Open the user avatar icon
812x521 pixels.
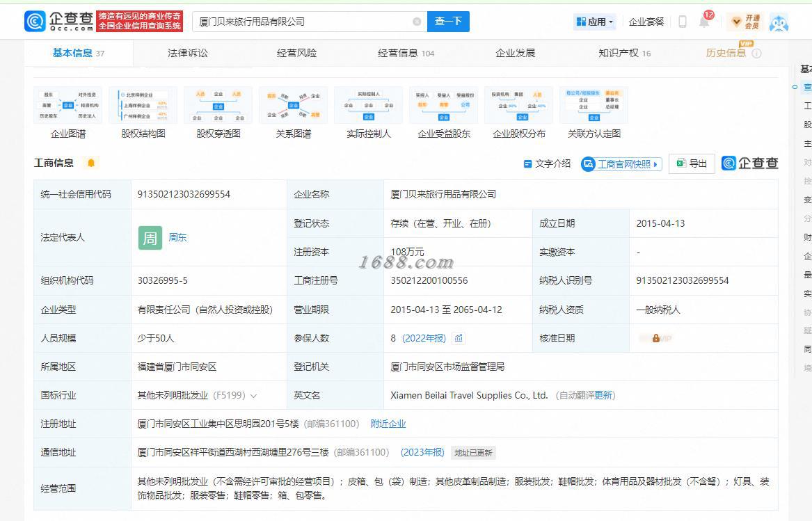pos(779,22)
